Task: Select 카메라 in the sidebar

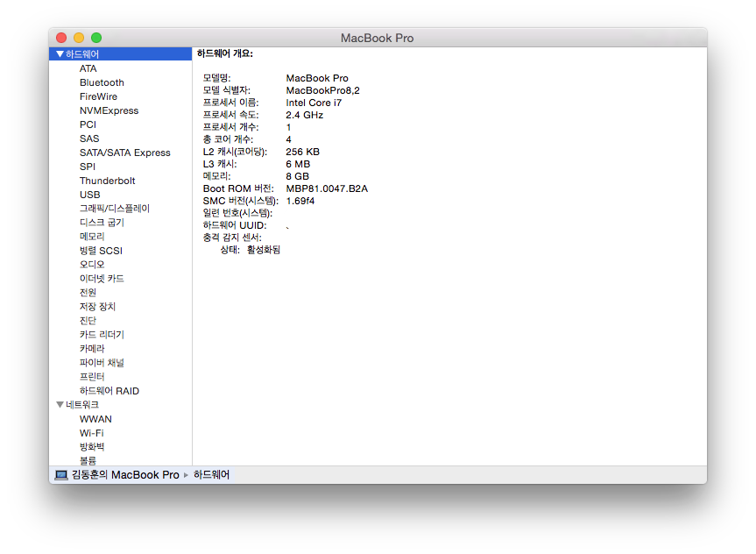Action: (92, 349)
